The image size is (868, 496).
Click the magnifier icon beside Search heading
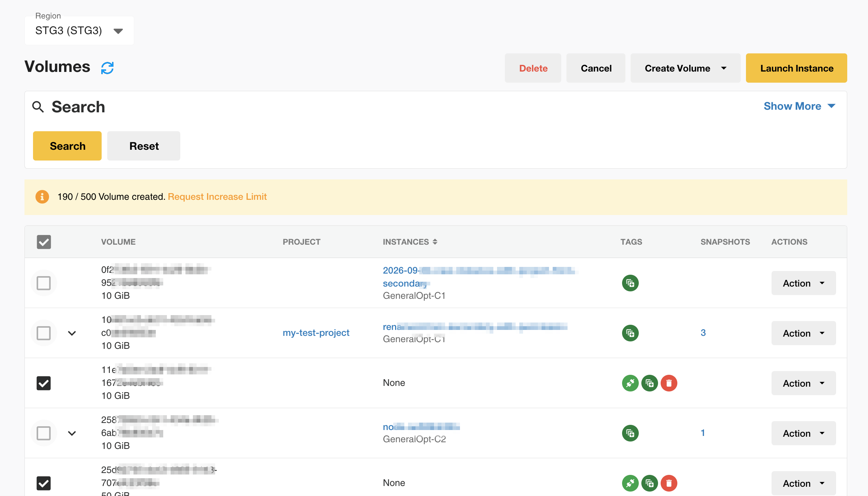[x=38, y=107]
